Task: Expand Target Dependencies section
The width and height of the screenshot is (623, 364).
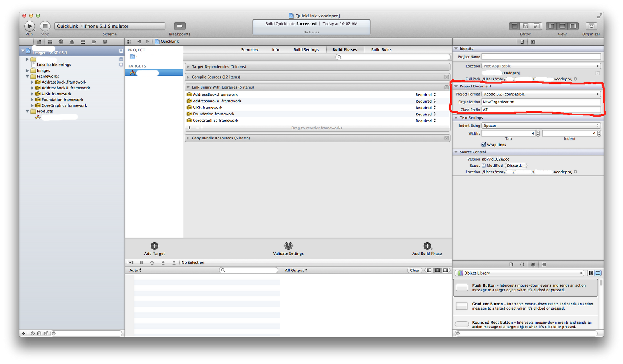Action: (188, 67)
